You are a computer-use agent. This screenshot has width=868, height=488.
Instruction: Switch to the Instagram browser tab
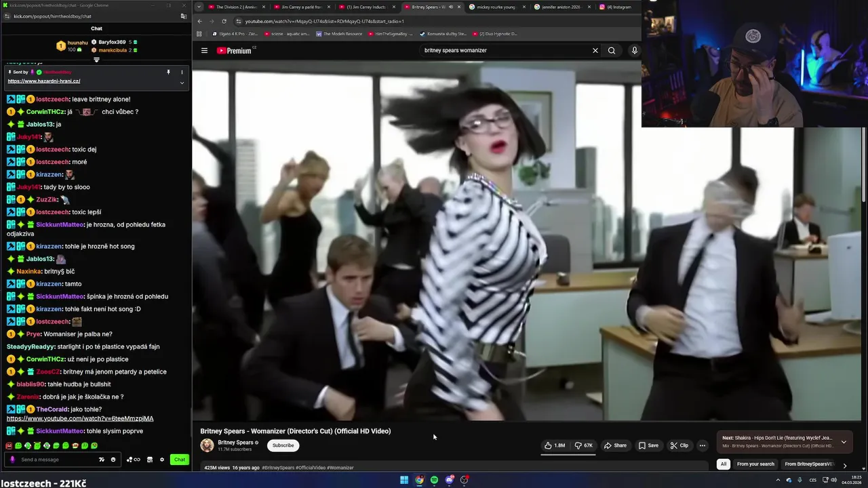pyautogui.click(x=618, y=7)
